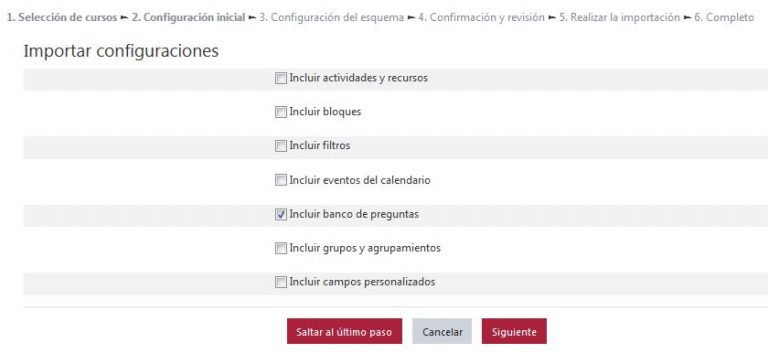Proceed with the Siguiente button
Image resolution: width=768 pixels, height=364 pixels.
[x=514, y=332]
